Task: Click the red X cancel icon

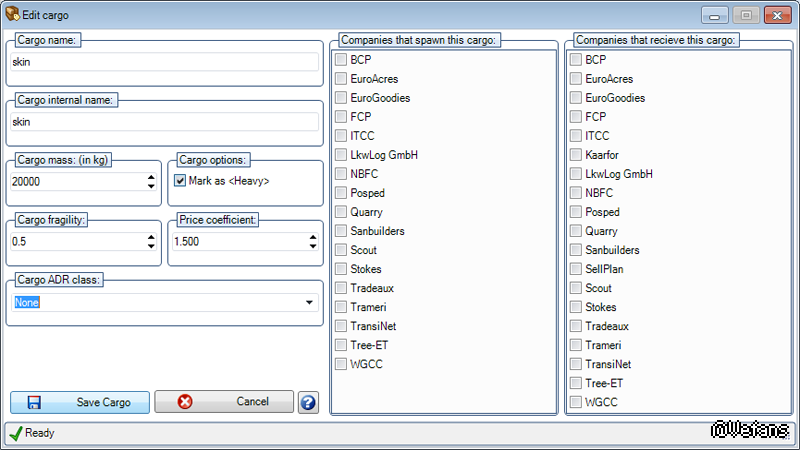Action: (x=184, y=402)
